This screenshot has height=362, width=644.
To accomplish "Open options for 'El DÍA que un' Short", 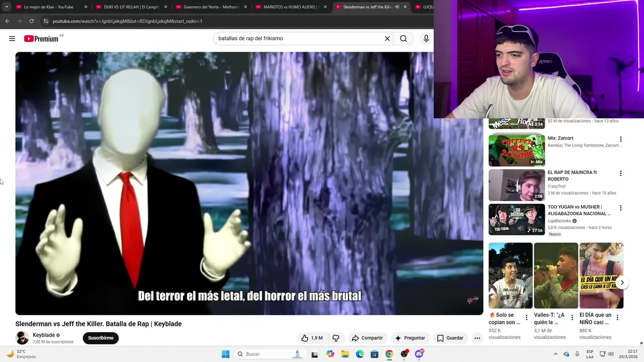I will click(x=617, y=318).
